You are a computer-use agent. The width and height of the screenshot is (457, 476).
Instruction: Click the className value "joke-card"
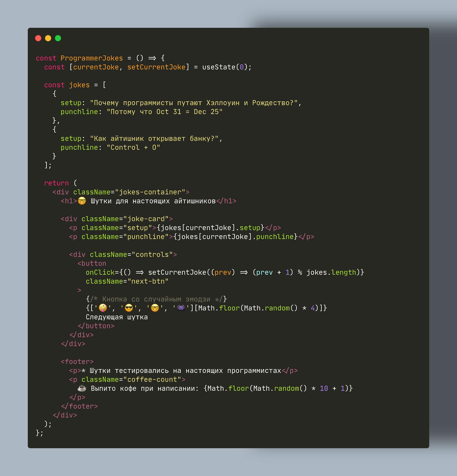click(146, 219)
